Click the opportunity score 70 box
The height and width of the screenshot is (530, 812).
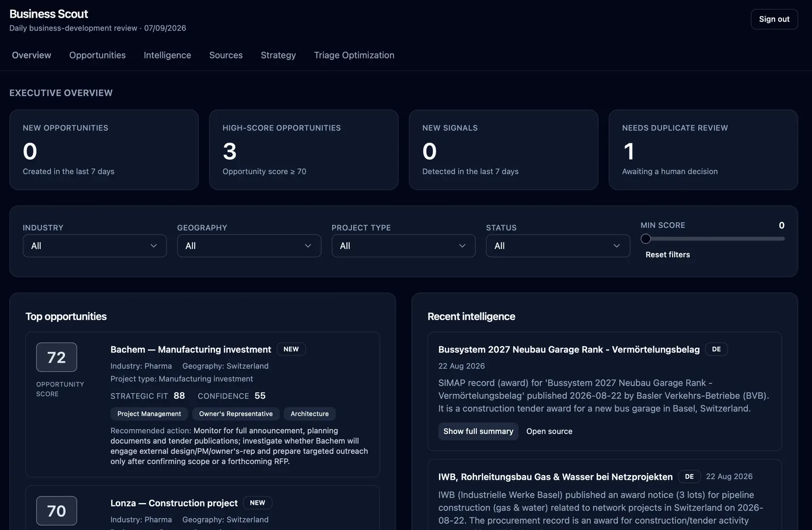56,511
